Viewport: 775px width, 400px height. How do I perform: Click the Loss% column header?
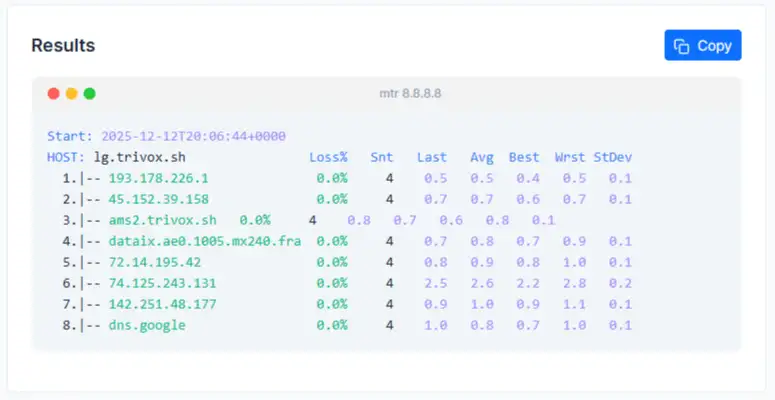328,157
